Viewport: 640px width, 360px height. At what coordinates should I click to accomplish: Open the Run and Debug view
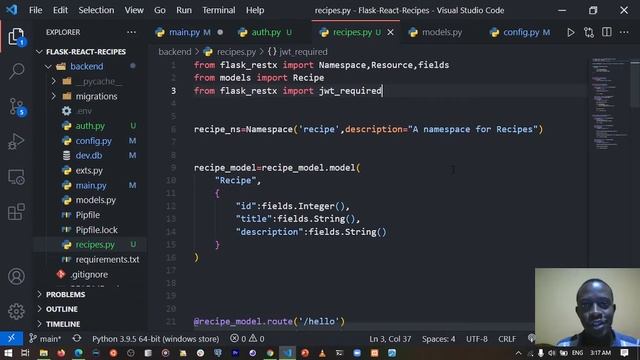(16, 142)
